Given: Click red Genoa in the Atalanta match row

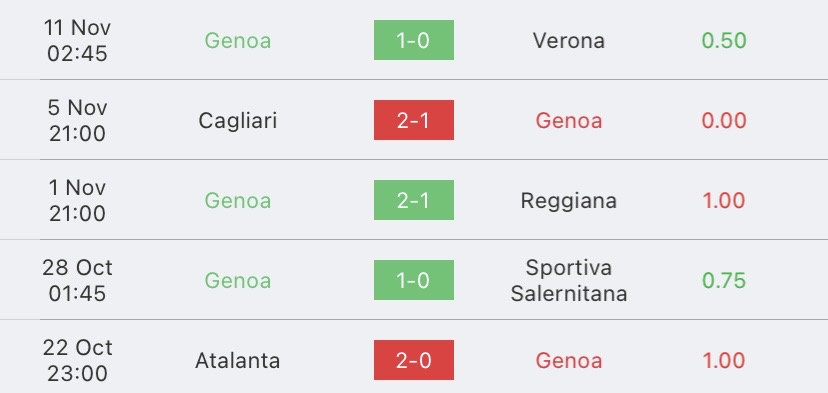Looking at the screenshot, I should pos(569,361).
